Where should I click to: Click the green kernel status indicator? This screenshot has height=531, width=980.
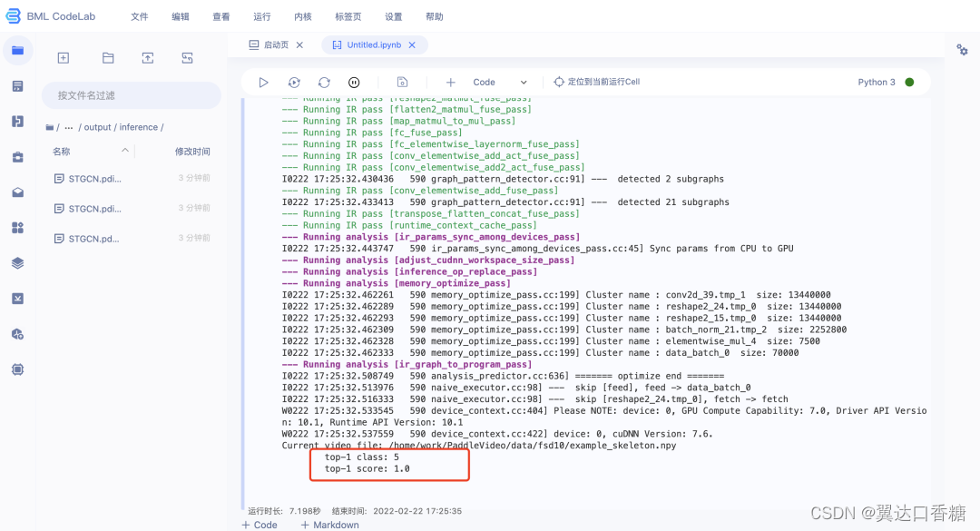click(x=909, y=82)
